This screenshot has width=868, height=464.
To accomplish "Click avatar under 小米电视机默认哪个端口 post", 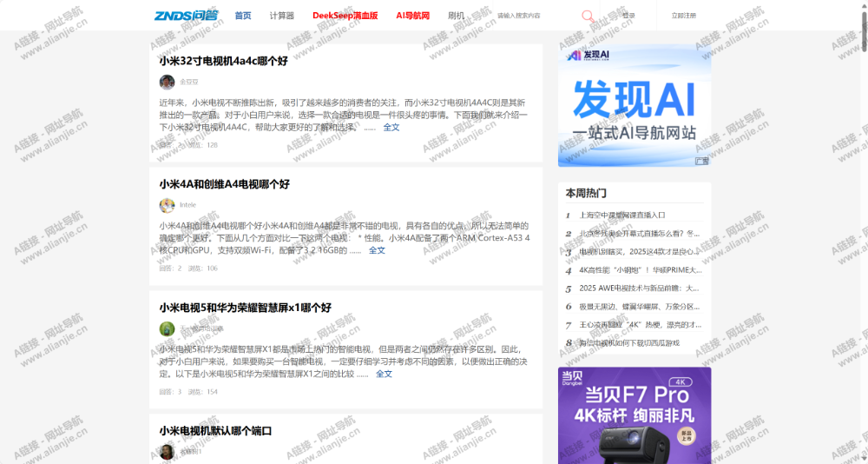I will coord(168,452).
